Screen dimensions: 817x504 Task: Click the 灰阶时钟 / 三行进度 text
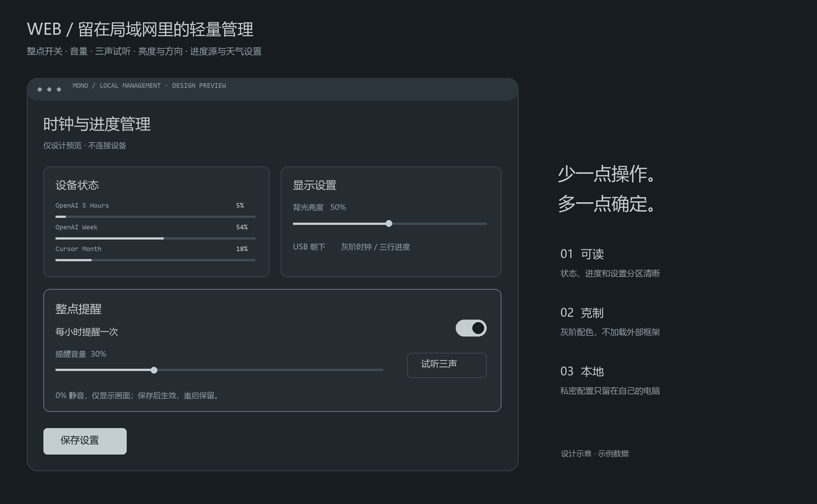(x=375, y=247)
